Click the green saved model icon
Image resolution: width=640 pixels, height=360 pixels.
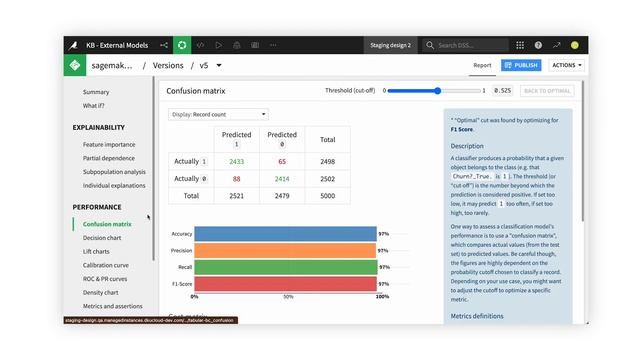tap(75, 65)
